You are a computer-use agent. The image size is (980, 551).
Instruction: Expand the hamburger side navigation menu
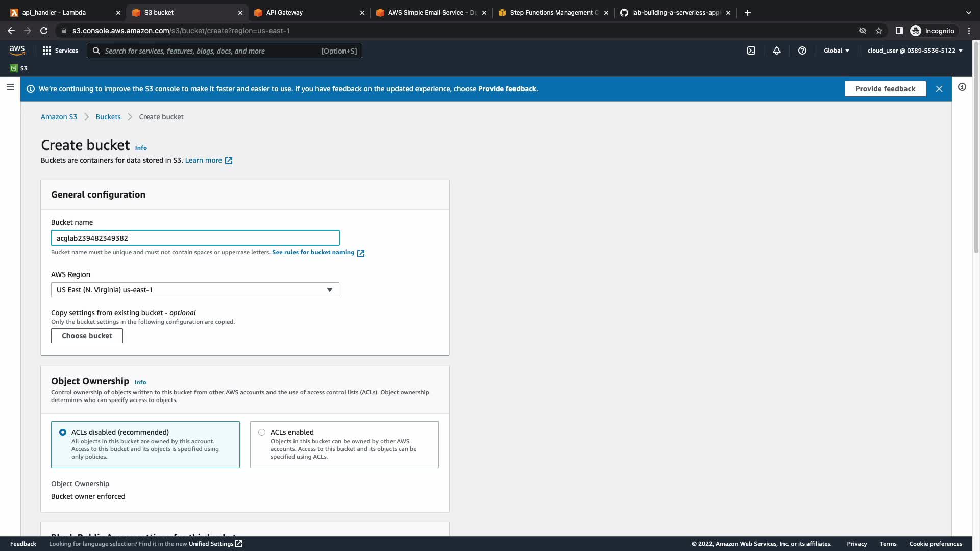click(x=10, y=87)
